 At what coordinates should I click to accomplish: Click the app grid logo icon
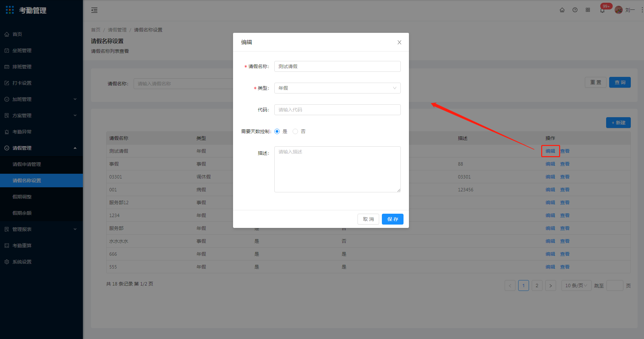pyautogui.click(x=10, y=10)
